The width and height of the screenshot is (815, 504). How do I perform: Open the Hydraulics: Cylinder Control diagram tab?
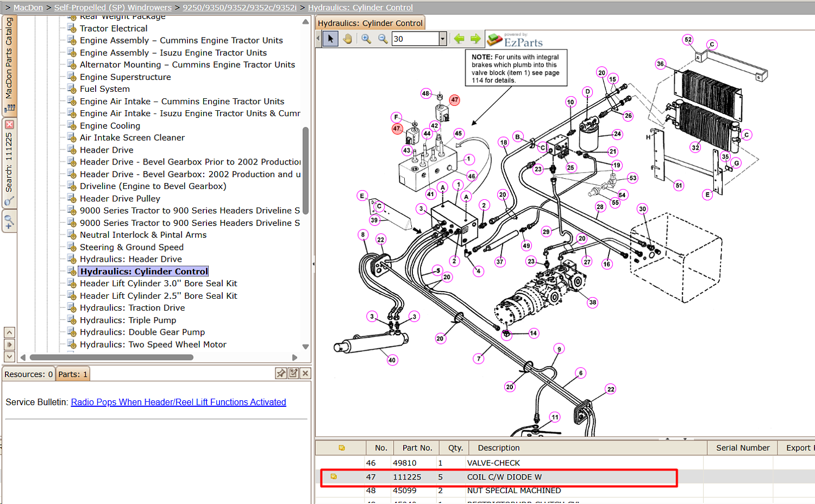tap(370, 23)
